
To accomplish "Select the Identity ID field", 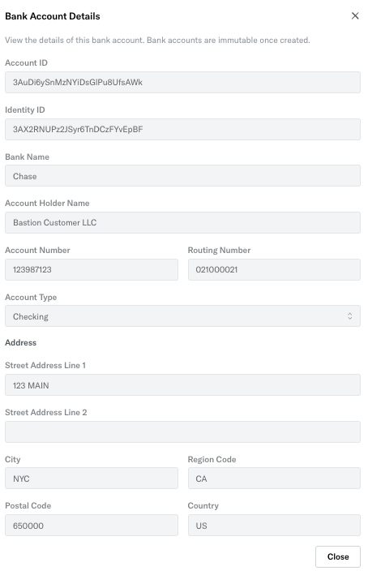I will click(182, 130).
